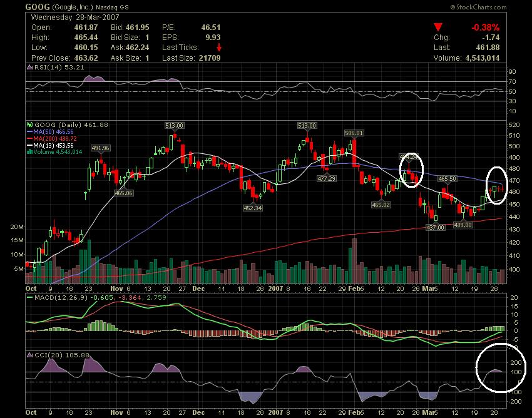
Task: Click the MACD(12,26,9) label
Action: click(x=61, y=298)
